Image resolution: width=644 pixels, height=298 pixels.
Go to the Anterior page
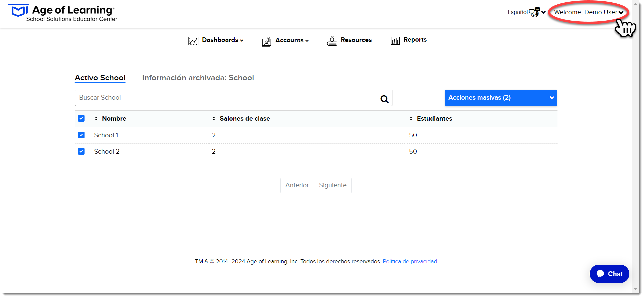(x=297, y=185)
